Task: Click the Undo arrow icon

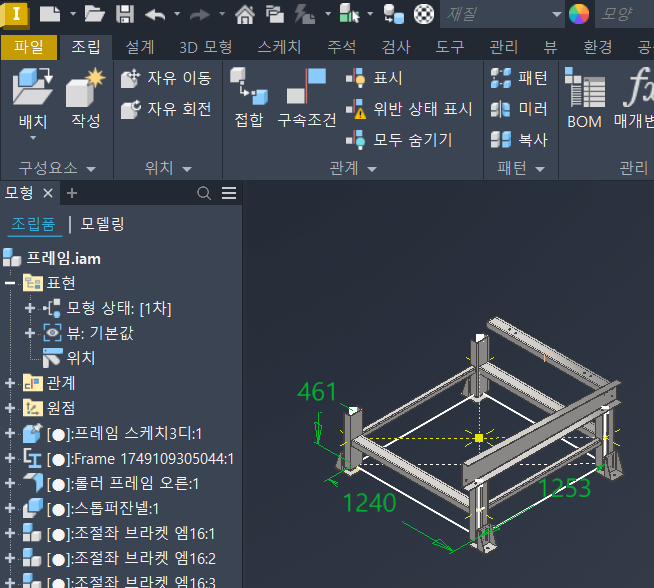Action: (155, 15)
